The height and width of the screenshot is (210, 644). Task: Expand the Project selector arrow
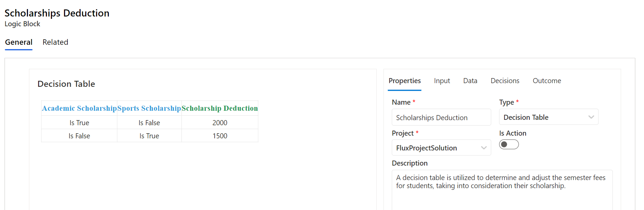click(x=484, y=148)
